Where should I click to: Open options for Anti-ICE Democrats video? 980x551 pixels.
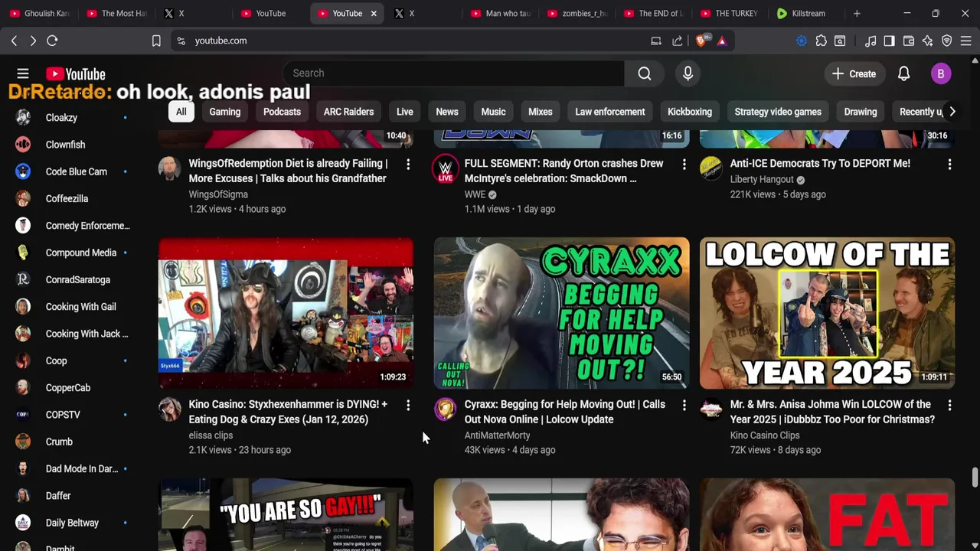click(949, 164)
